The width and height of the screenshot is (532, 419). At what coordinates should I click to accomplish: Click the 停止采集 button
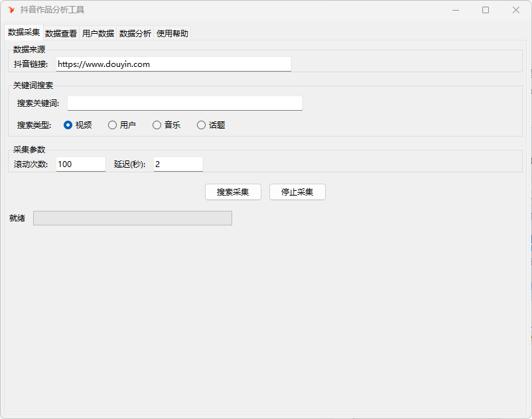[x=297, y=192]
